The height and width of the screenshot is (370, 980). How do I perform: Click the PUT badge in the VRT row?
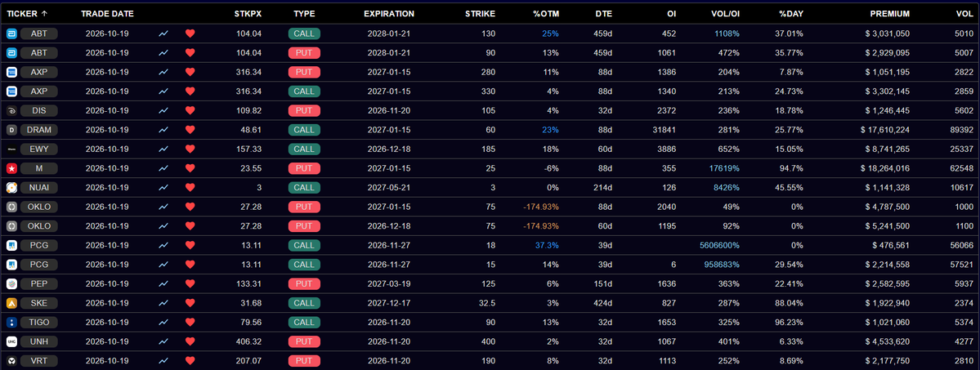pos(304,361)
